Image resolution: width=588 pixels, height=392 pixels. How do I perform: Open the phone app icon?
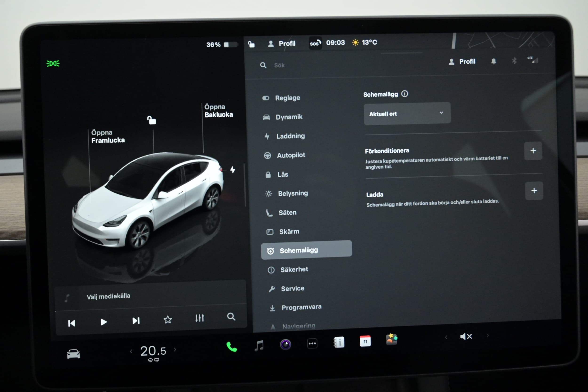coord(231,347)
